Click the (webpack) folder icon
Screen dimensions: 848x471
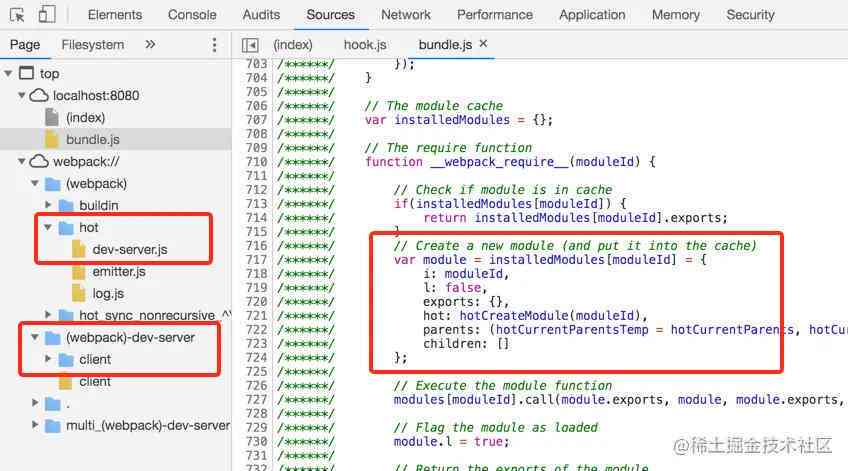(x=52, y=184)
